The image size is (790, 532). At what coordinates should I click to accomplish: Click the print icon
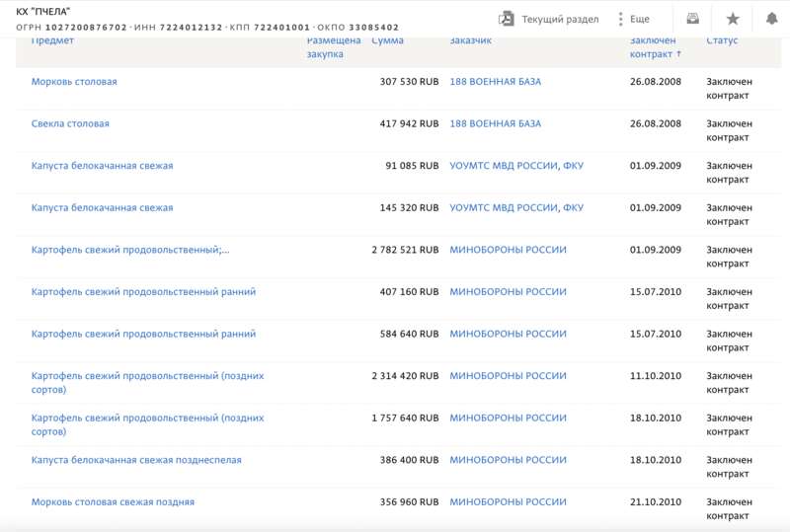pyautogui.click(x=693, y=19)
